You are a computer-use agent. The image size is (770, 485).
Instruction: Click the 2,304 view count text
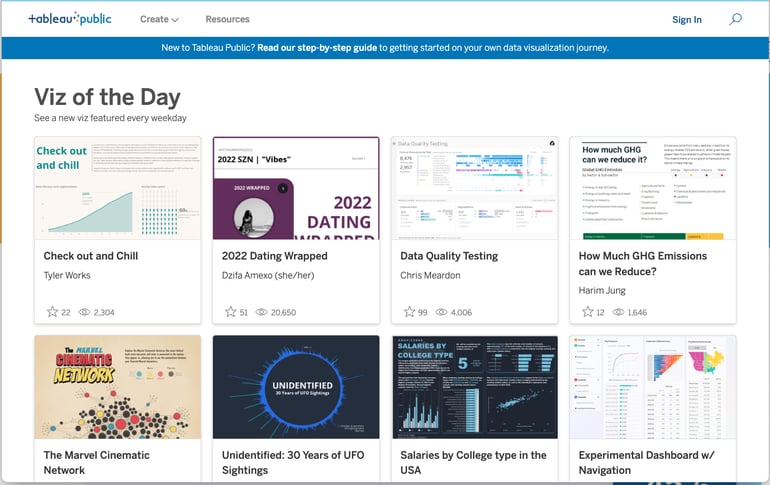pos(104,312)
